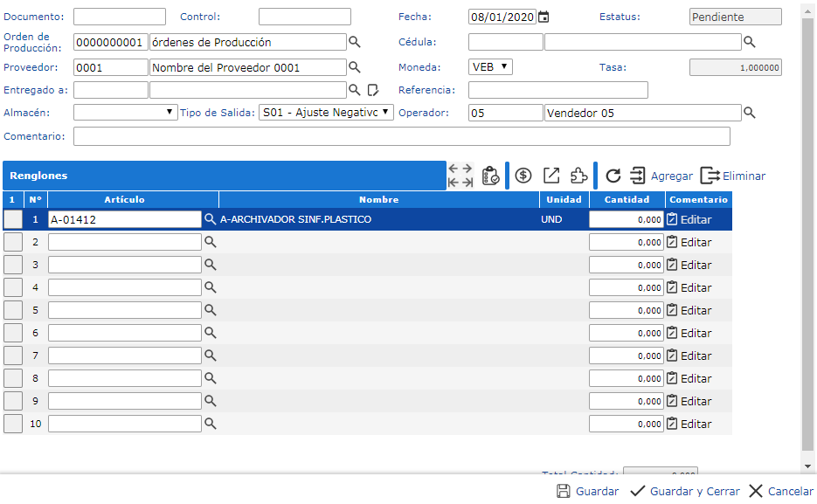Click Editar link on row 3
The height and width of the screenshot is (504, 817).
tap(689, 265)
